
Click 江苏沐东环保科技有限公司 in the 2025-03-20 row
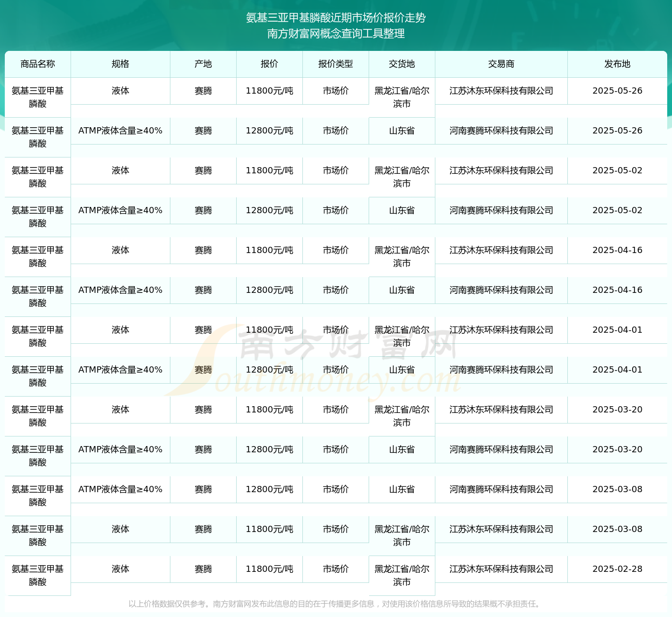501,410
